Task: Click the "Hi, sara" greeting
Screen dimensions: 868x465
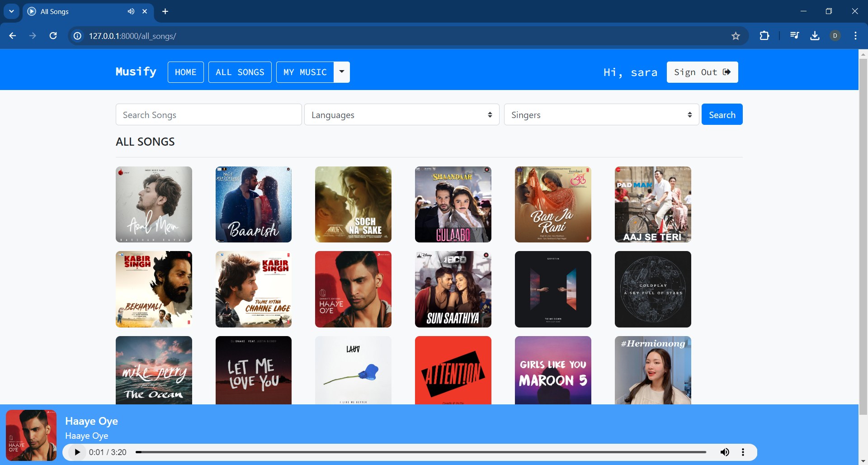Action: tap(630, 72)
